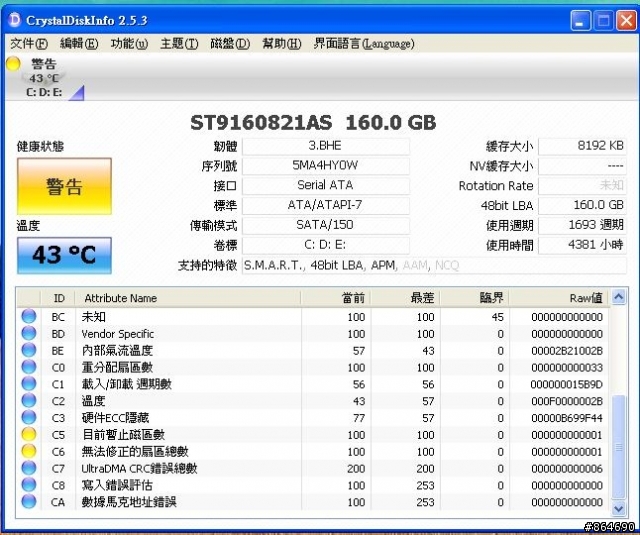Click the serial number field 5MA4HY0W
640x535 pixels.
[326, 166]
